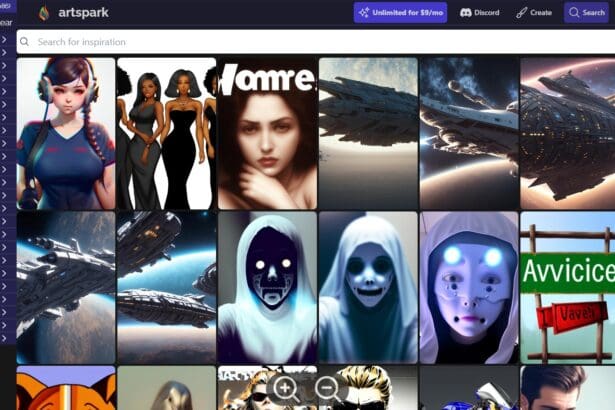
Task: Open the dark-haired man portrait image
Action: (568, 388)
